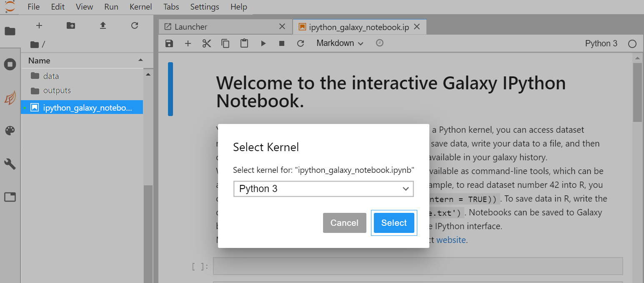The image size is (644, 283).
Task: Close the ipython_galaxy_notebook tab
Action: pyautogui.click(x=417, y=27)
